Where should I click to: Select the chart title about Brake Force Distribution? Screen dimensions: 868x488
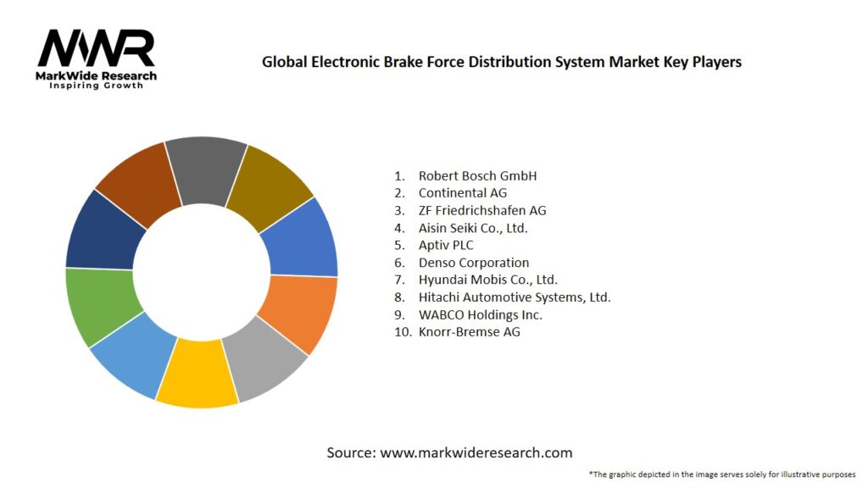pos(501,62)
